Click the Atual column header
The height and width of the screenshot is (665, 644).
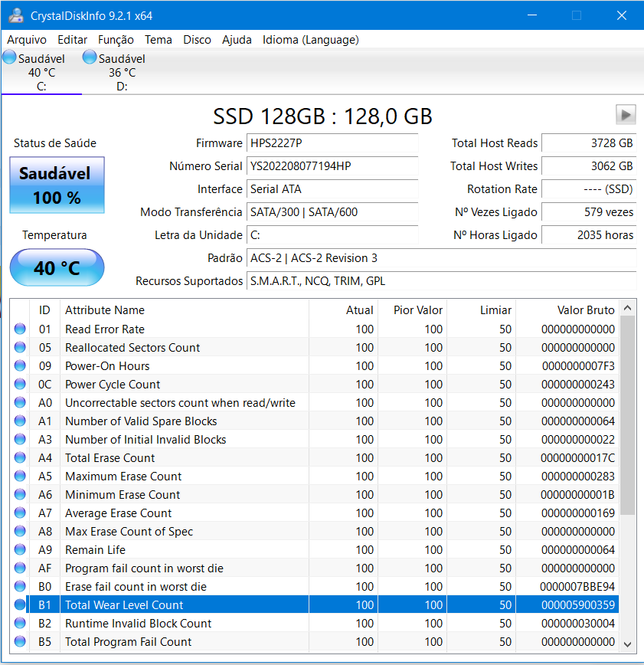pos(343,310)
